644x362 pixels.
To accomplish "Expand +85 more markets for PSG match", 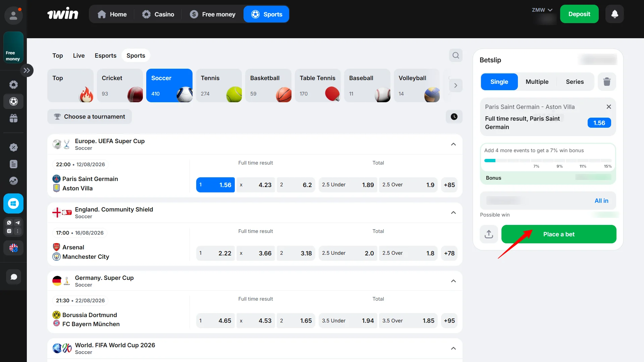I will (449, 185).
